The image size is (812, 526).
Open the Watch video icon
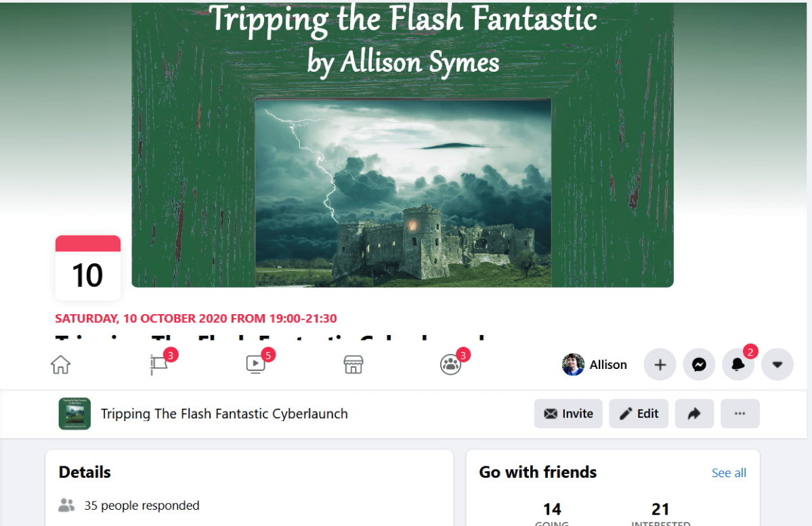(256, 364)
